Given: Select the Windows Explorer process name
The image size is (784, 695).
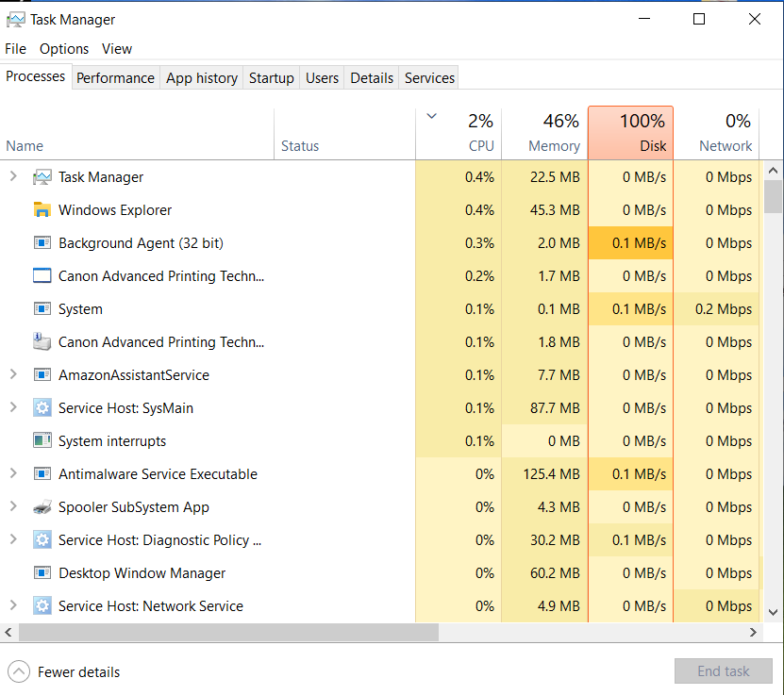Looking at the screenshot, I should (x=115, y=210).
